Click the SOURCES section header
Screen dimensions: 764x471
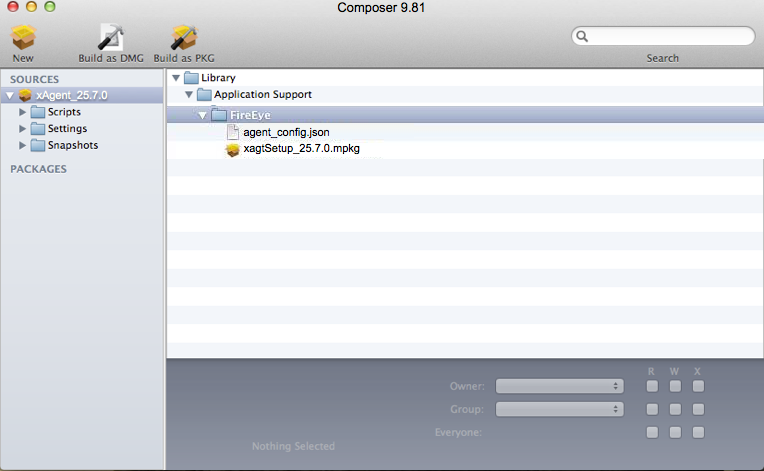pyautogui.click(x=35, y=79)
